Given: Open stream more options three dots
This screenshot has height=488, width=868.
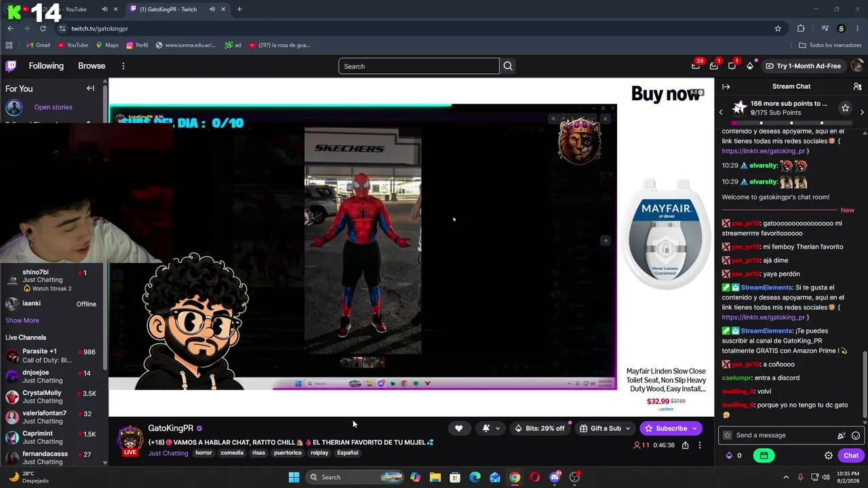Looking at the screenshot, I should [700, 445].
